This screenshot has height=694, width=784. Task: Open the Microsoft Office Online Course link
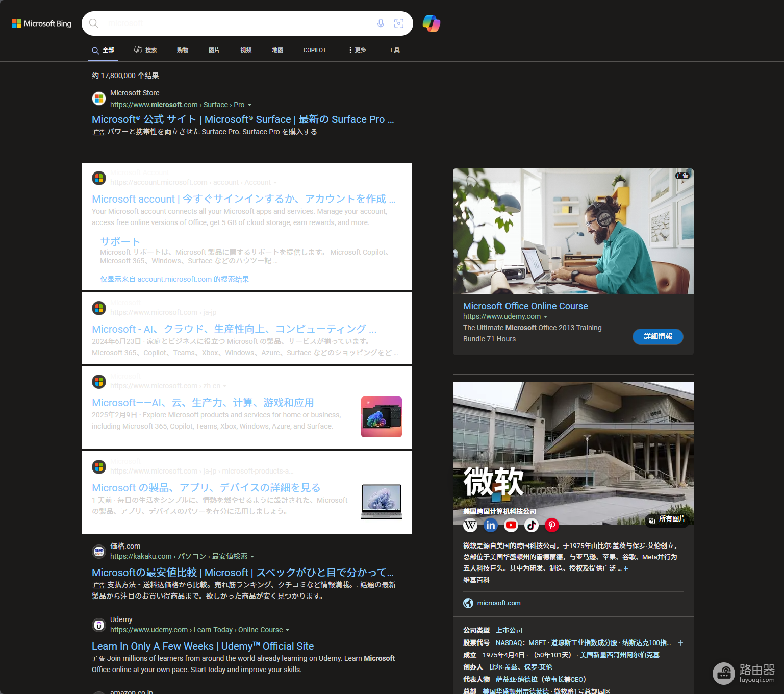525,306
